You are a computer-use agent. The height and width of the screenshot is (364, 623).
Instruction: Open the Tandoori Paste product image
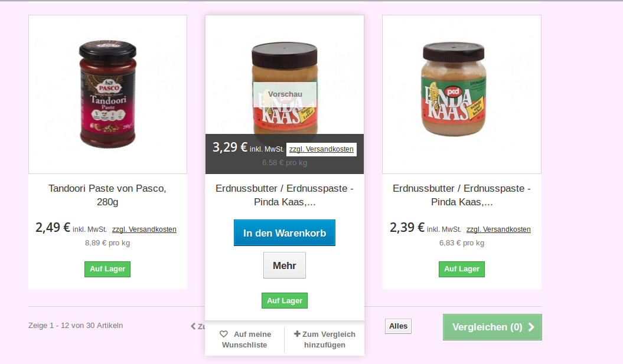point(107,94)
